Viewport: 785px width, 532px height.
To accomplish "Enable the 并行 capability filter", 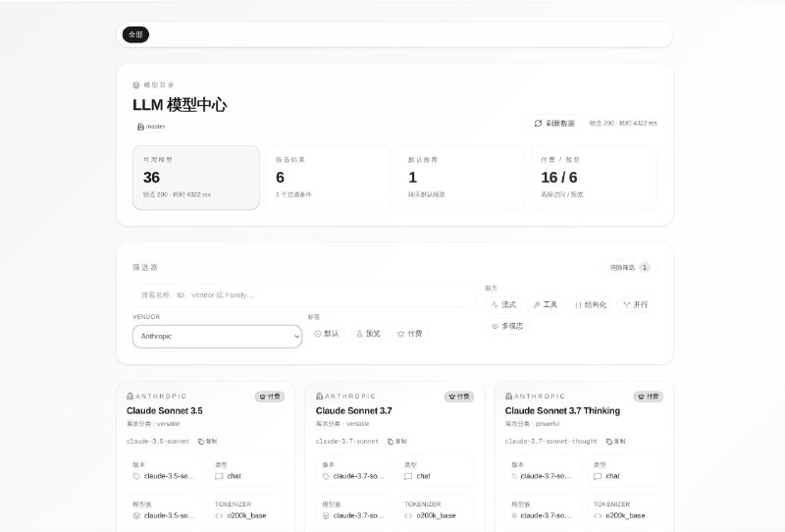I will pos(635,304).
